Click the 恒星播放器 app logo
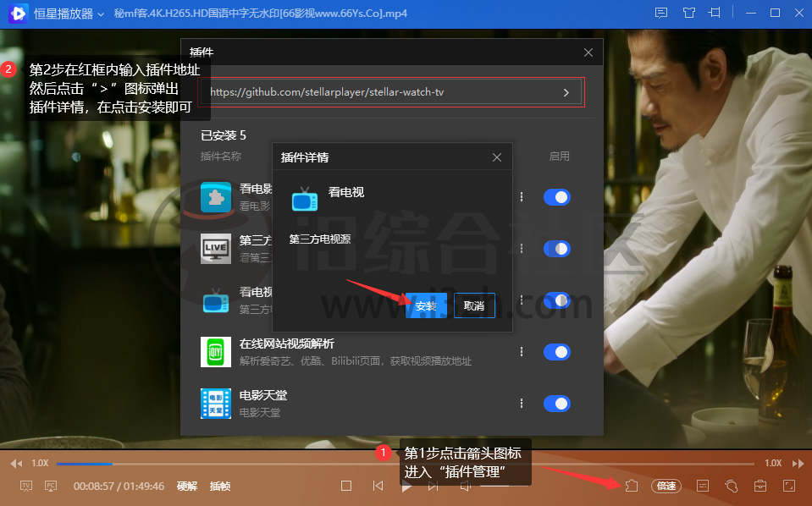The width and height of the screenshot is (812, 506). pos(18,14)
